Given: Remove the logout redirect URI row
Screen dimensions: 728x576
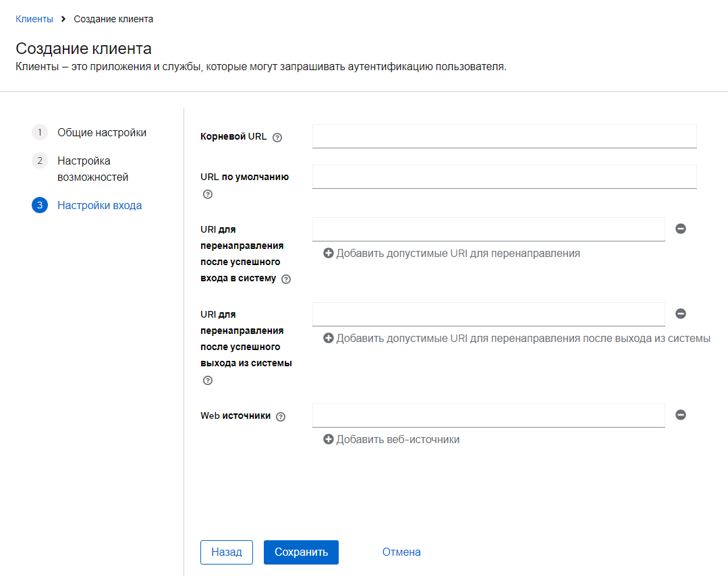Looking at the screenshot, I should (681, 314).
